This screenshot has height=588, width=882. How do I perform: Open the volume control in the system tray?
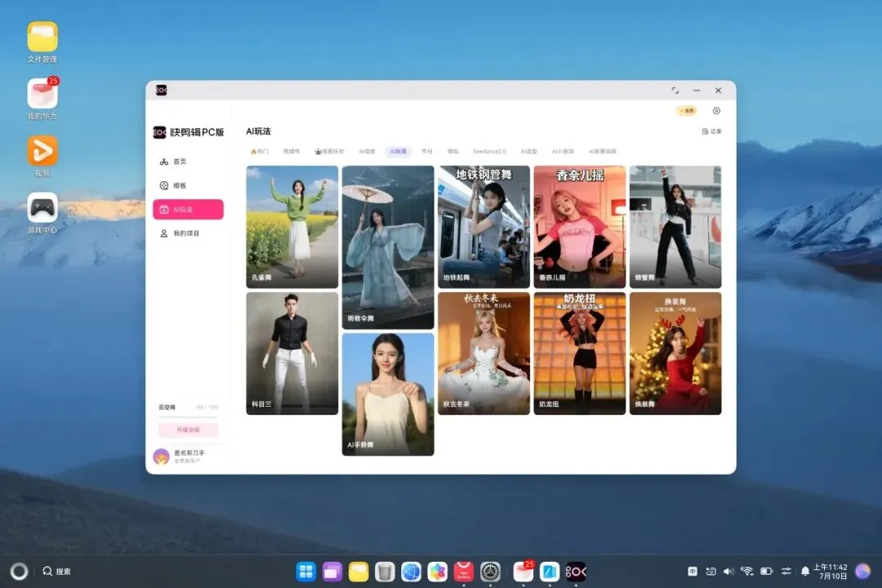pyautogui.click(x=729, y=571)
